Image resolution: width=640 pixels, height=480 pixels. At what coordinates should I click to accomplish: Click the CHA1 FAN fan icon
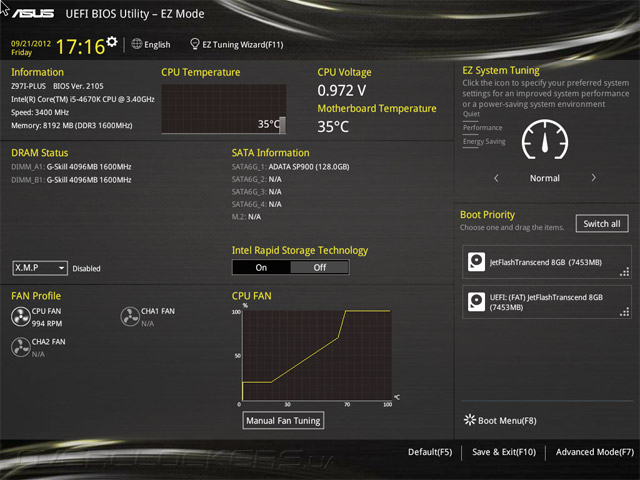[130, 317]
